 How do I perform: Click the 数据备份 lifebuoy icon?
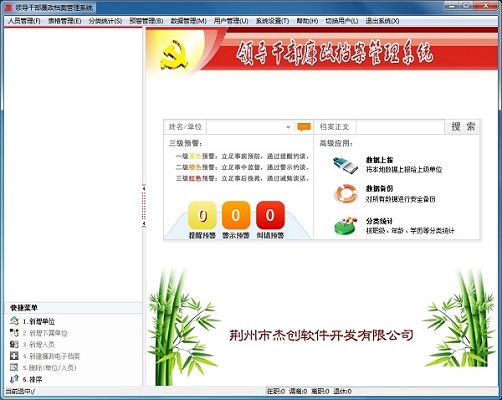[346, 194]
